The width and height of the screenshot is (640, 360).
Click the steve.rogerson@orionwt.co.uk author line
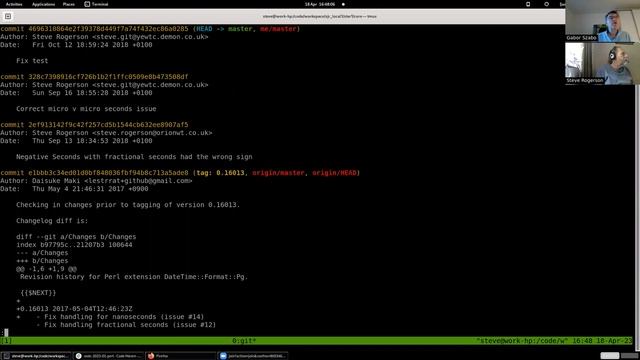pos(106,133)
